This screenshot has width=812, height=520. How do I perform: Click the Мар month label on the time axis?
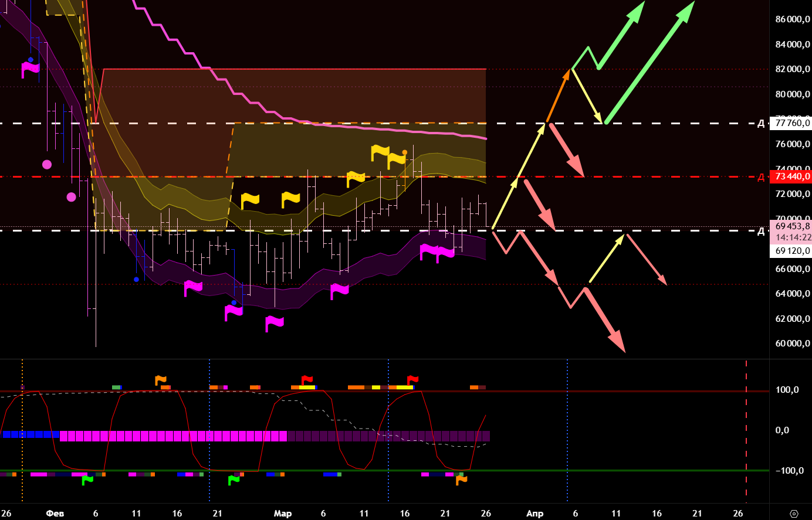point(282,514)
